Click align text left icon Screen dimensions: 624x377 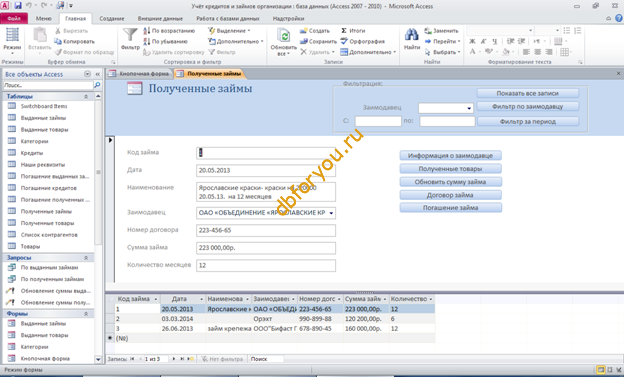526,52
